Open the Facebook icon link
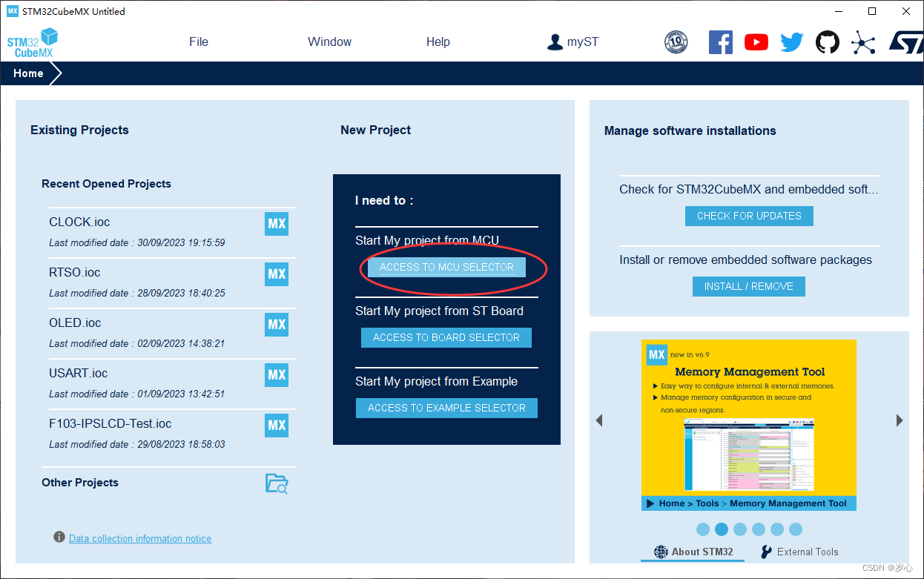The image size is (924, 579). [x=721, y=42]
